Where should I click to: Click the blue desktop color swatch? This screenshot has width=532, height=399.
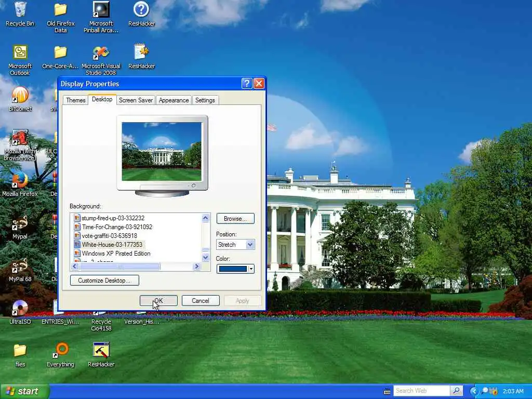tap(233, 269)
